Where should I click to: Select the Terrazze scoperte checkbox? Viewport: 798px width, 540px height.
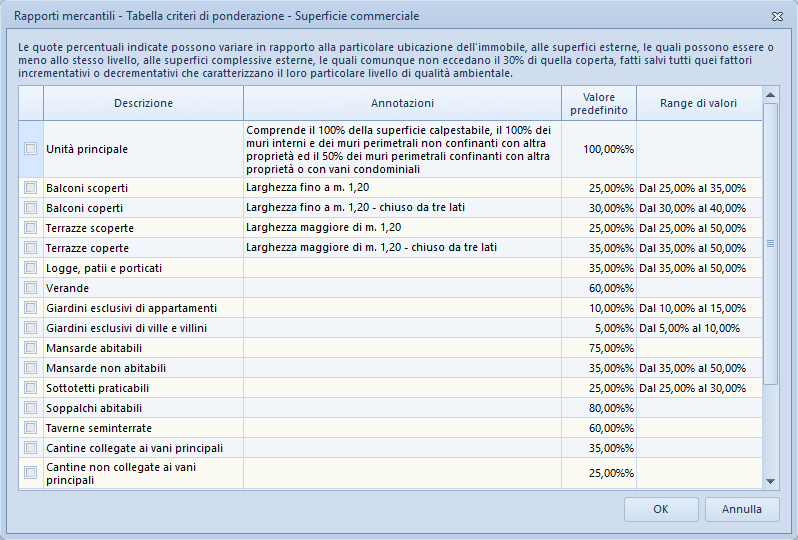coord(31,228)
